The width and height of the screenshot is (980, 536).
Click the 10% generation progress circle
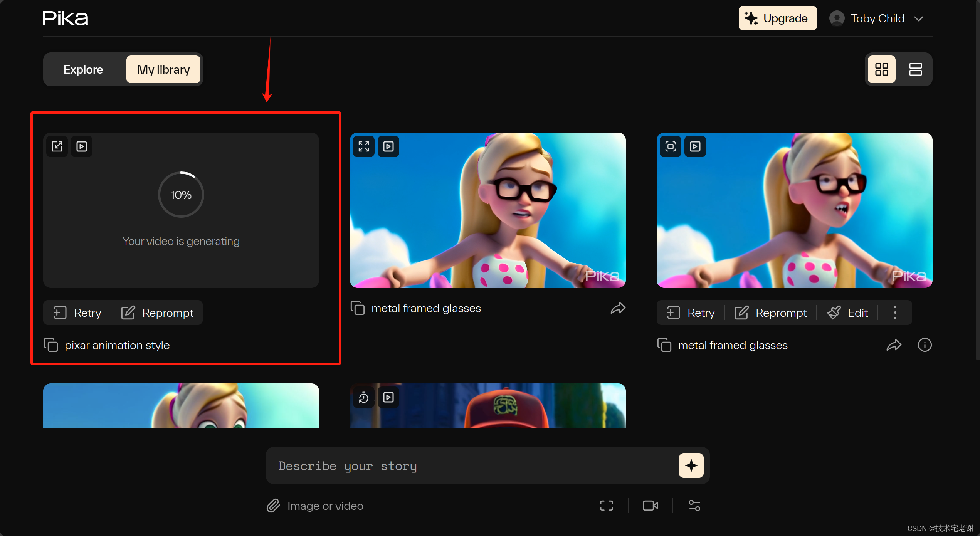(x=181, y=195)
